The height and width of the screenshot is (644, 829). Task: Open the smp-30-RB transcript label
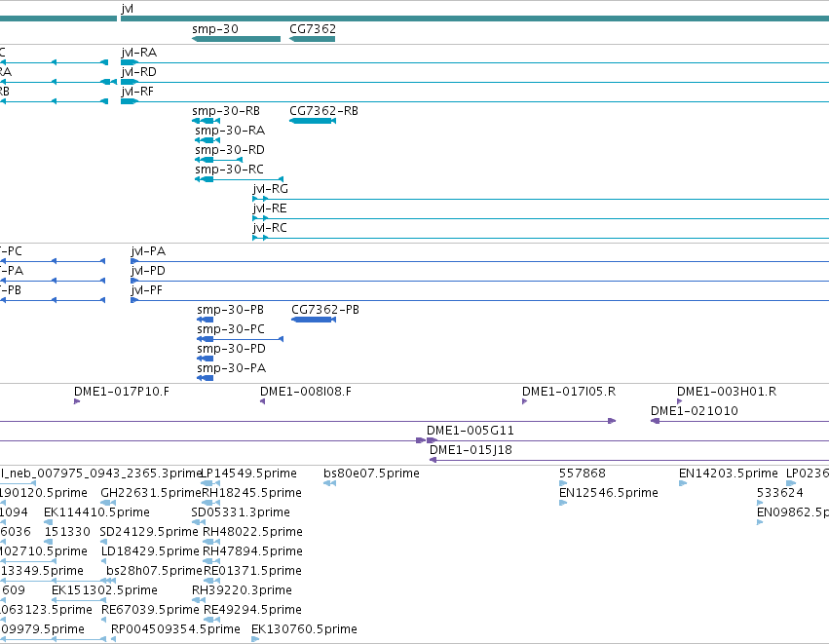(x=226, y=111)
